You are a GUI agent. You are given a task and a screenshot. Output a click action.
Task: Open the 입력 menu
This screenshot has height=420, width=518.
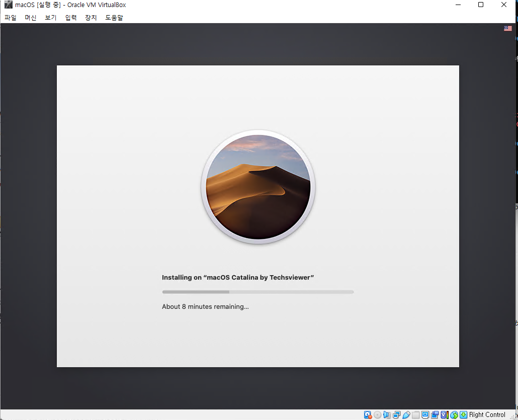click(71, 18)
